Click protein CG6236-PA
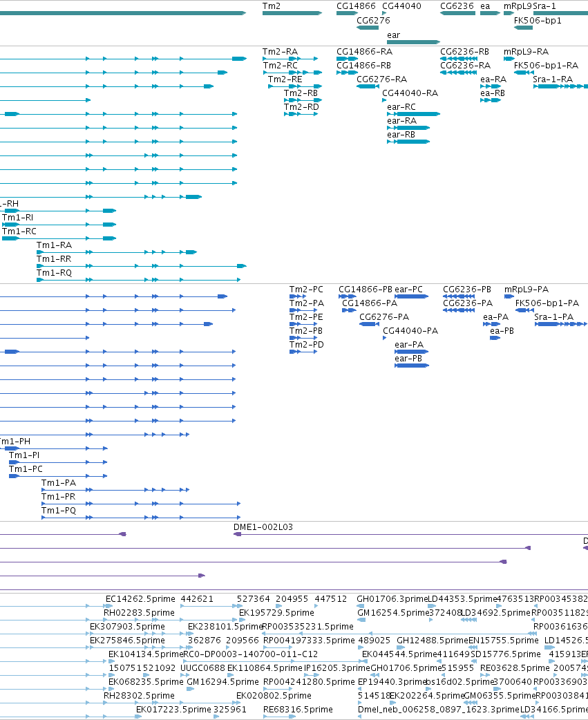The width and height of the screenshot is (588, 720). (468, 303)
